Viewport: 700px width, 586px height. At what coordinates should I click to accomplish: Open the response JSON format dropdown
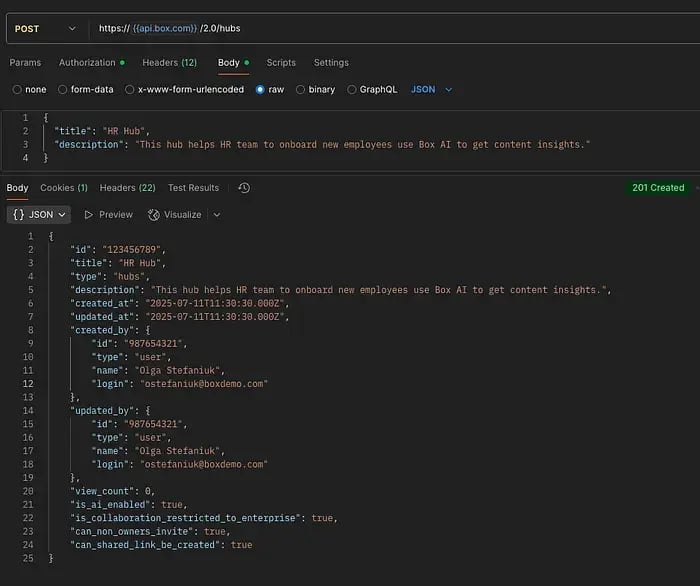[39, 215]
